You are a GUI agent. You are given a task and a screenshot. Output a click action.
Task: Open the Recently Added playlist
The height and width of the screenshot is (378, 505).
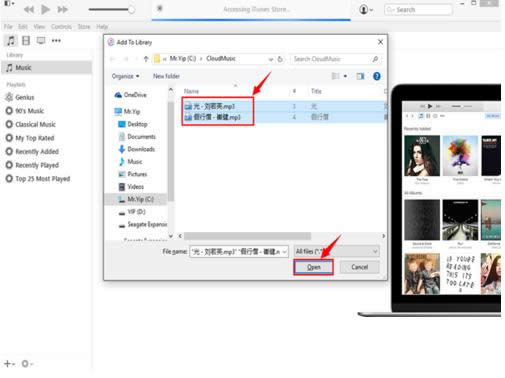pos(32,152)
